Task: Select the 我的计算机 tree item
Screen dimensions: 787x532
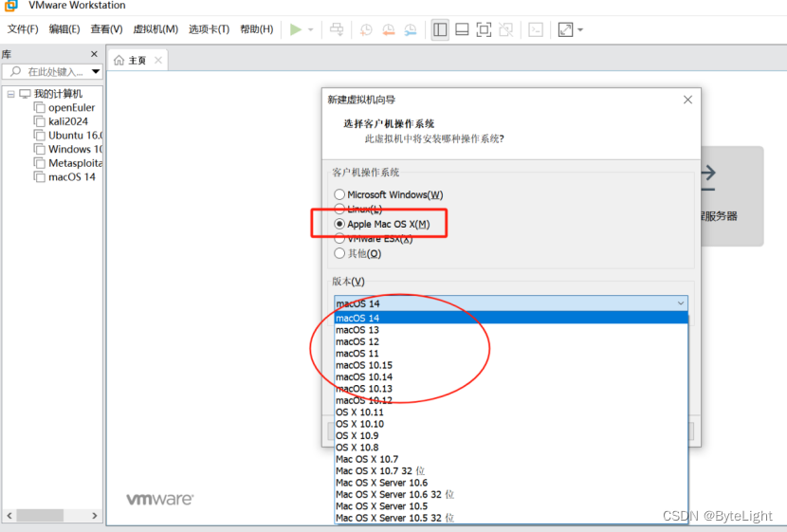Action: tap(58, 94)
